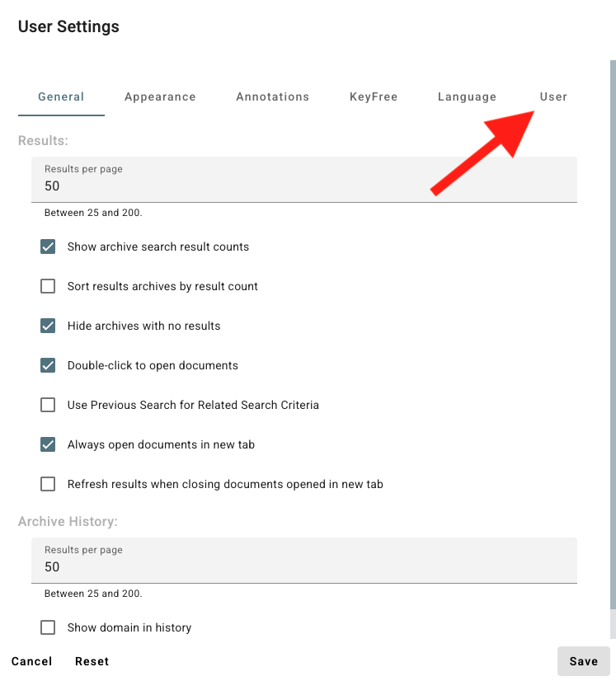The image size is (616, 681).
Task: Uncheck Always open documents in new tab
Action: tap(48, 444)
